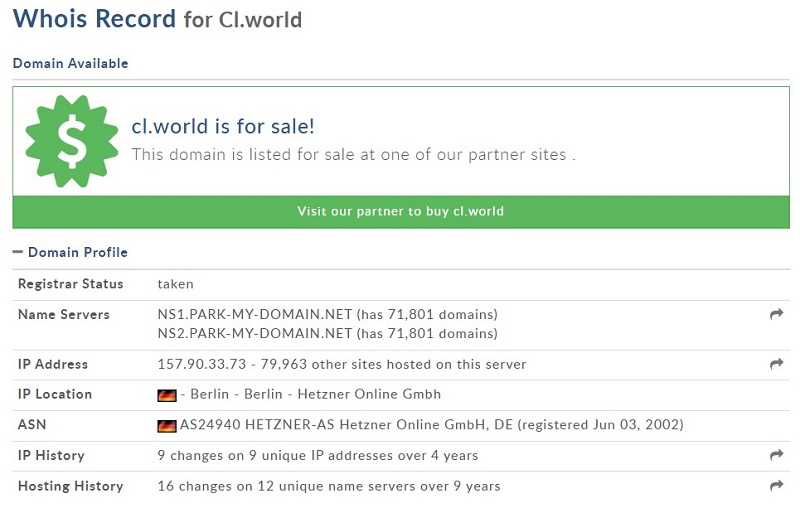
Task: Click the AS24940 HETZNER-AS entry
Action: tap(432, 424)
